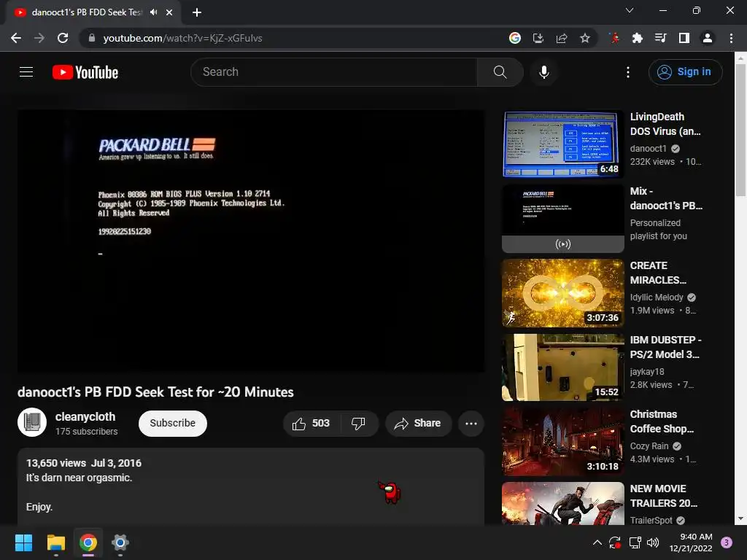The image size is (747, 560).
Task: Open media controls icon in toolbar
Action: pos(660,38)
